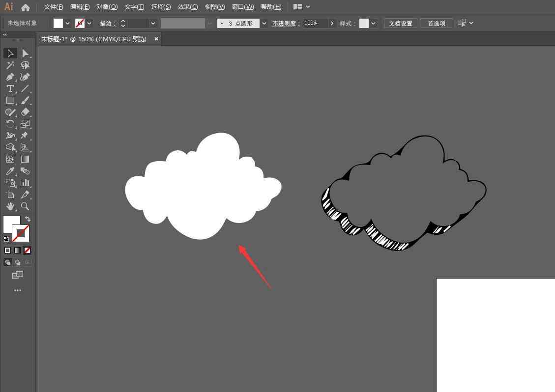Select the Rotate tool
Image resolution: width=555 pixels, height=392 pixels.
[x=10, y=124]
